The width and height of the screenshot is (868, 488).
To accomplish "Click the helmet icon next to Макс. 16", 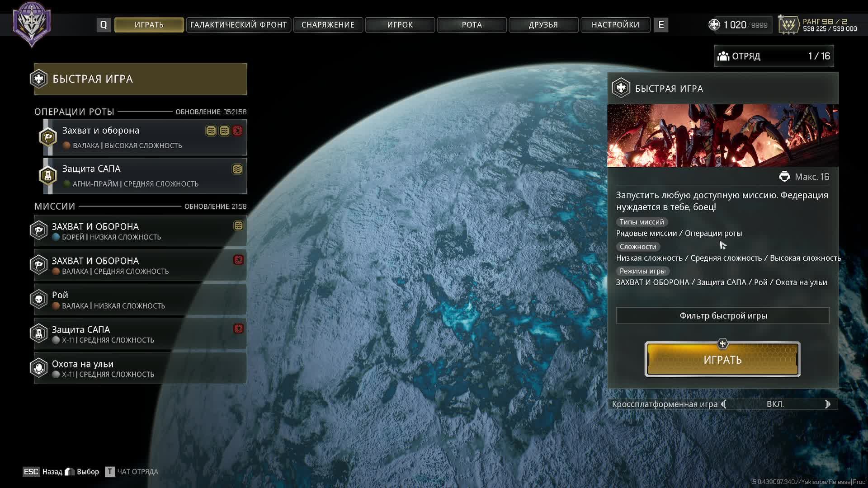I will [784, 177].
